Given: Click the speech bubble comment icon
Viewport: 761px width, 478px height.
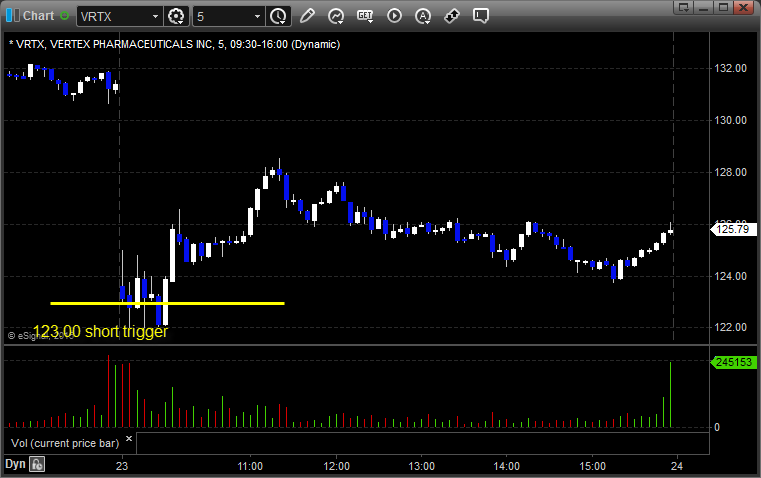Looking at the screenshot, I should (x=480, y=16).
